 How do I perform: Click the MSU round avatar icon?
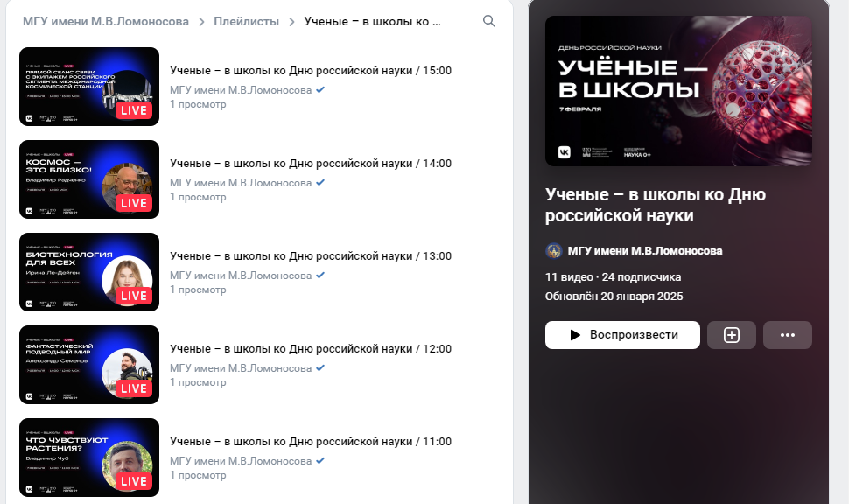pos(553,250)
